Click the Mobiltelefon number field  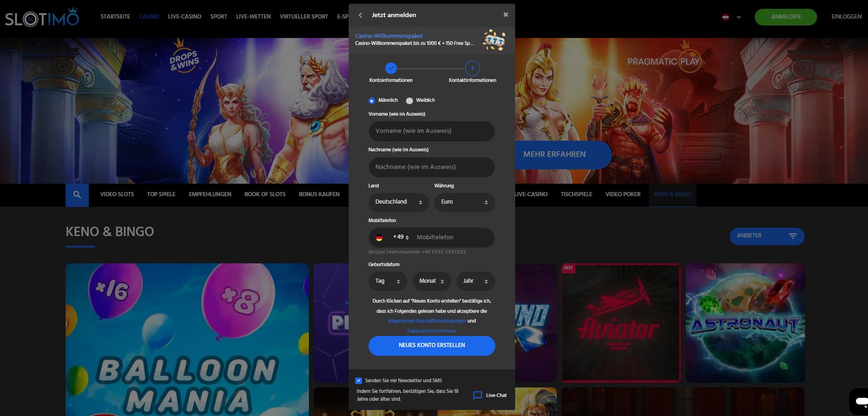453,237
